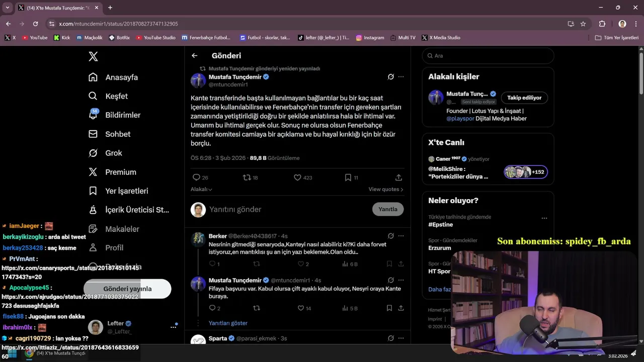Like the main post with 423 likes
The image size is (644, 362).
point(297,177)
